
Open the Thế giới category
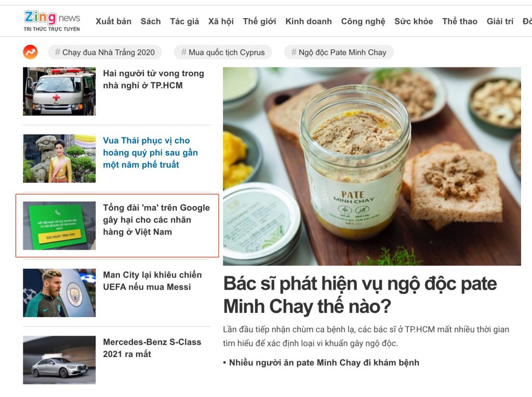(x=260, y=21)
